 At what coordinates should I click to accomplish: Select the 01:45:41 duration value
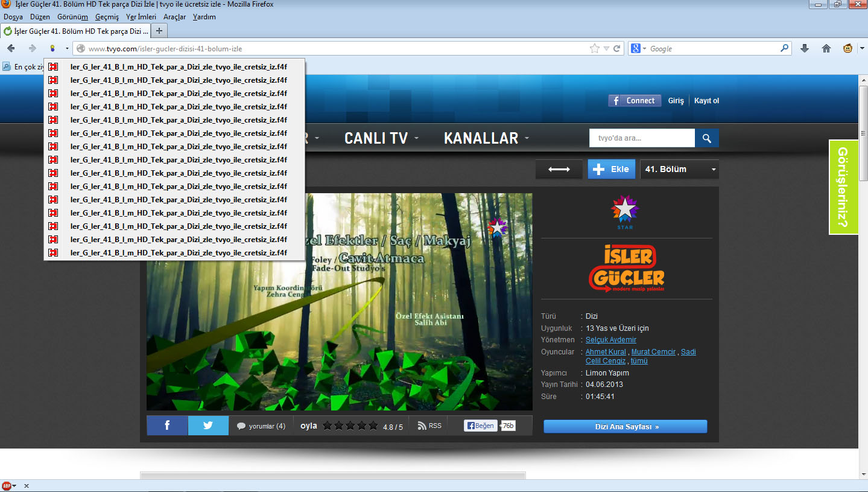pos(600,397)
